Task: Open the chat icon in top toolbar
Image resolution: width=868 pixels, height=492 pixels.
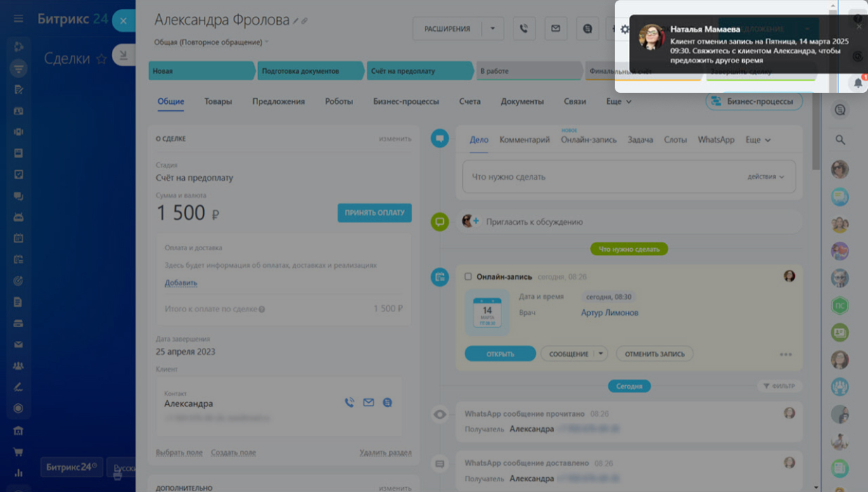Action: [x=587, y=29]
